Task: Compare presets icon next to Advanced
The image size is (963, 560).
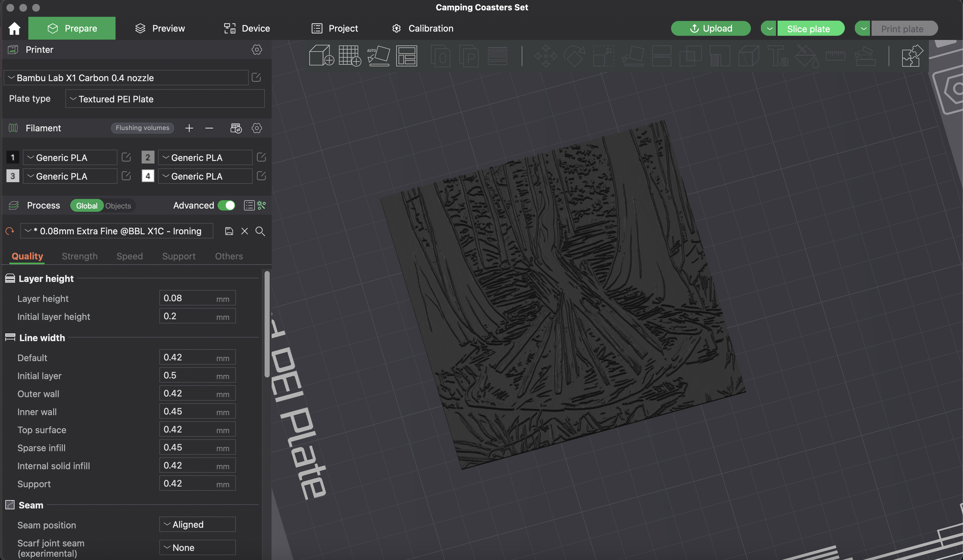Action: (262, 205)
